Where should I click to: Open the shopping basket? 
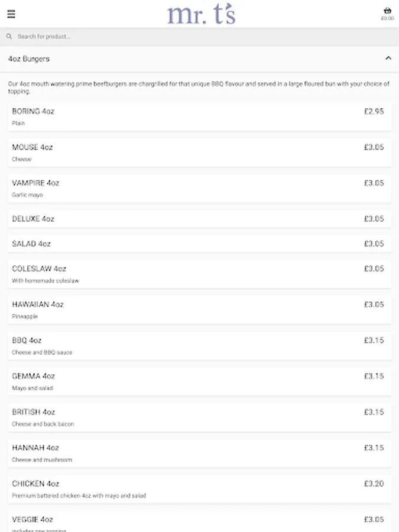(x=387, y=13)
